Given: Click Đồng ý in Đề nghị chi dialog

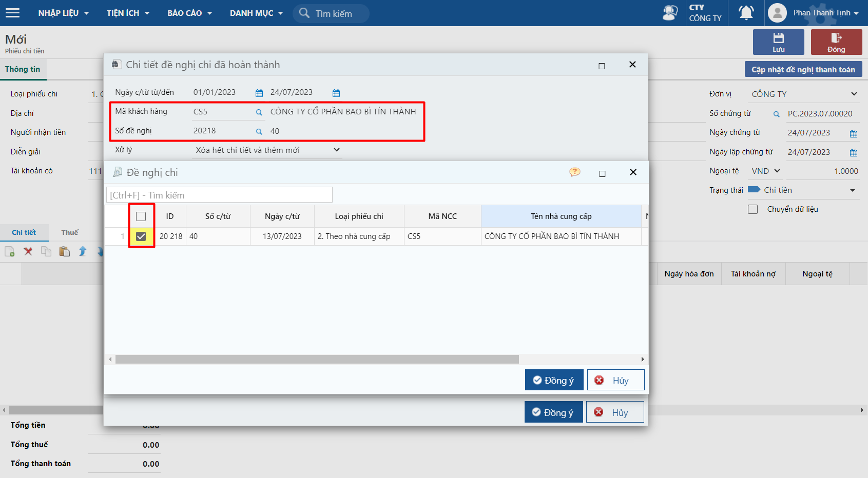Looking at the screenshot, I should point(554,380).
